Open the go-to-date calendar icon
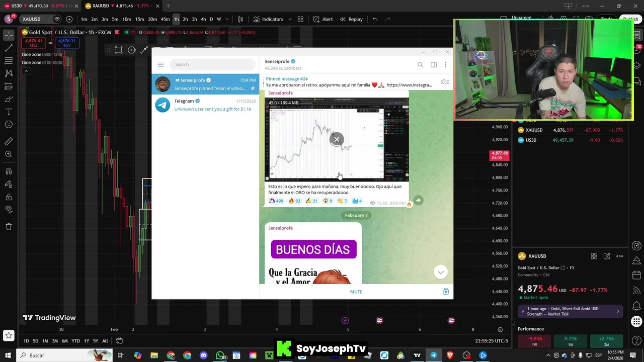The image size is (644, 362). click(119, 341)
